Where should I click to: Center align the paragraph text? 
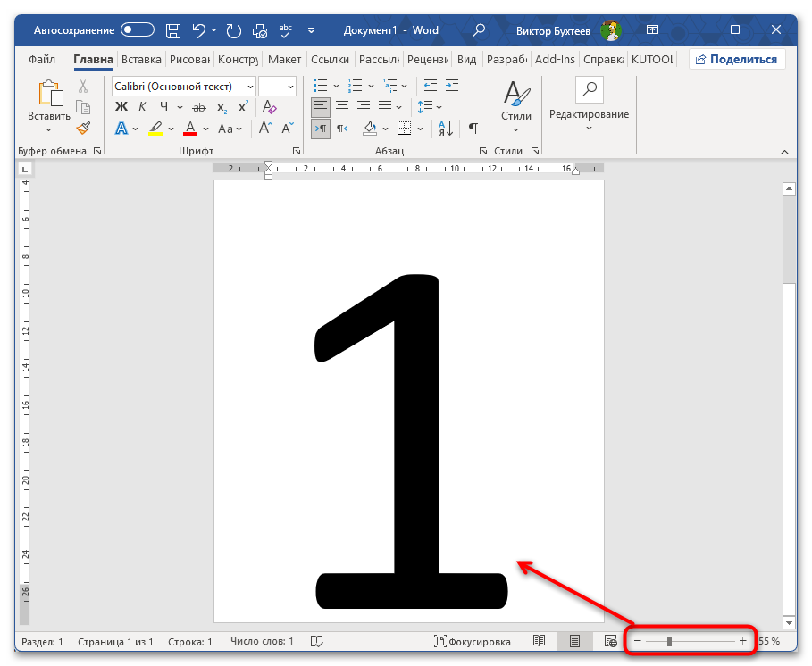[x=342, y=107]
